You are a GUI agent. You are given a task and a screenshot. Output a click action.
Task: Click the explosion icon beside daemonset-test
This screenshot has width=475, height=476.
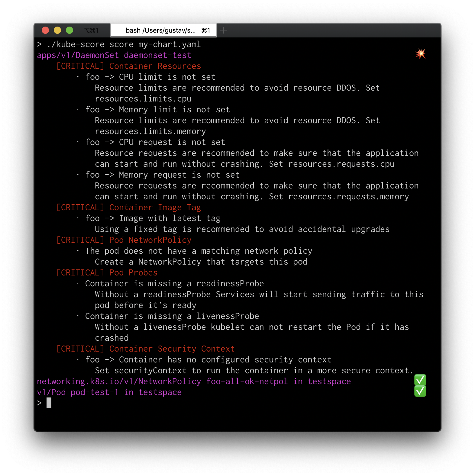(420, 54)
